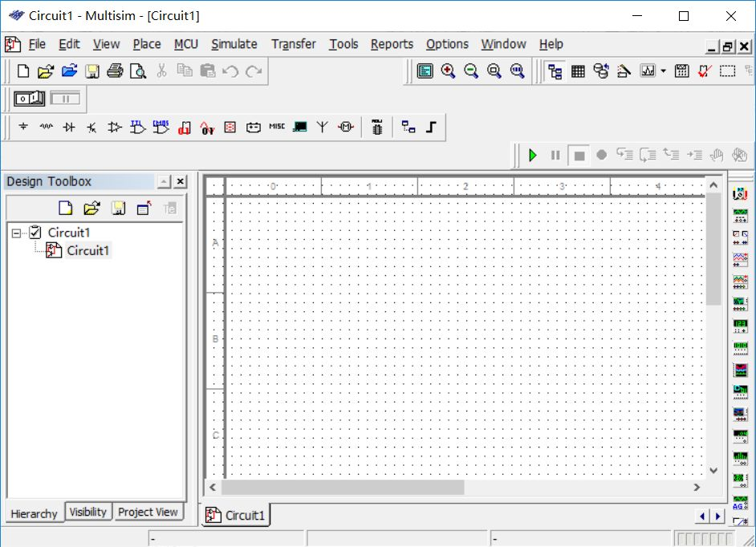Click the Zoom In magnifier icon

pyautogui.click(x=446, y=71)
